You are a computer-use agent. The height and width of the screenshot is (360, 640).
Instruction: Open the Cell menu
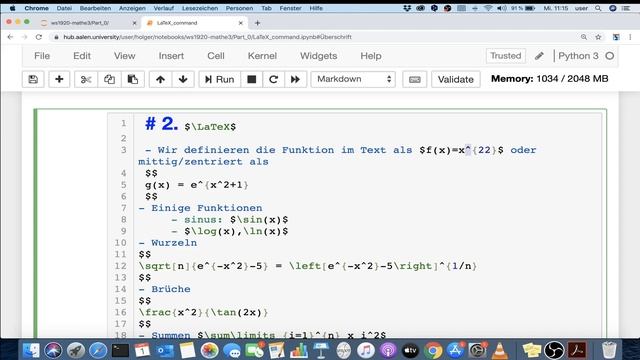pyautogui.click(x=216, y=56)
